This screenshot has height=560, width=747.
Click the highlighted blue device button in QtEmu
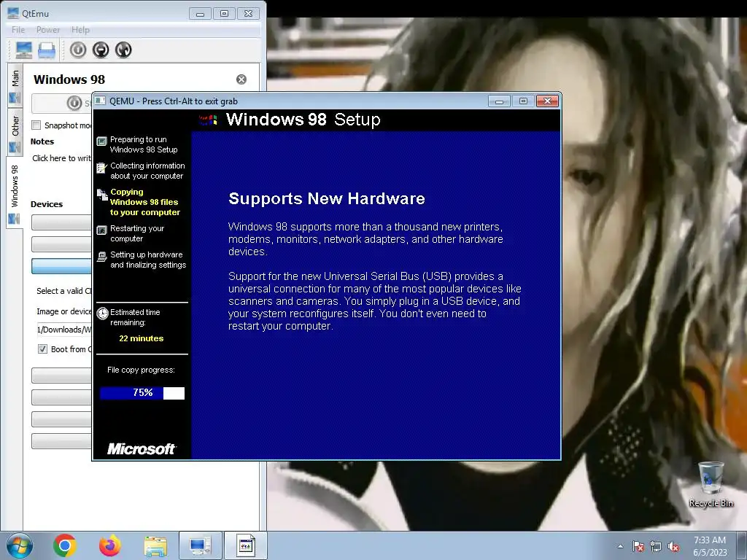click(x=61, y=266)
